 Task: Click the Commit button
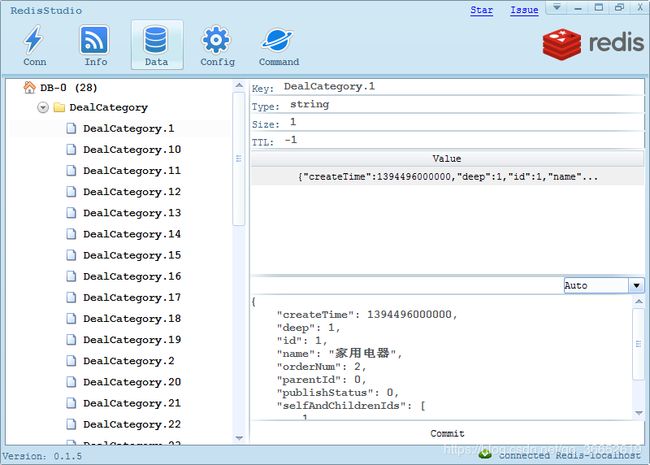[x=447, y=434]
